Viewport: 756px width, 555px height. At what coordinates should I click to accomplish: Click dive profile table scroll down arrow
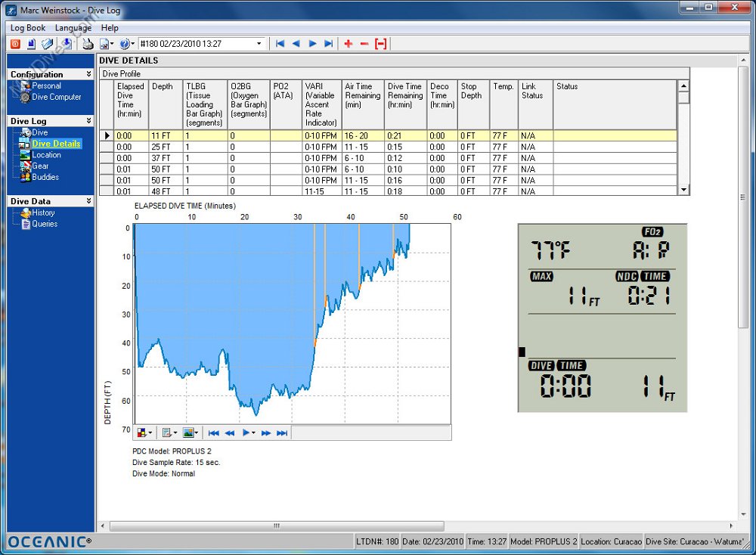(683, 190)
